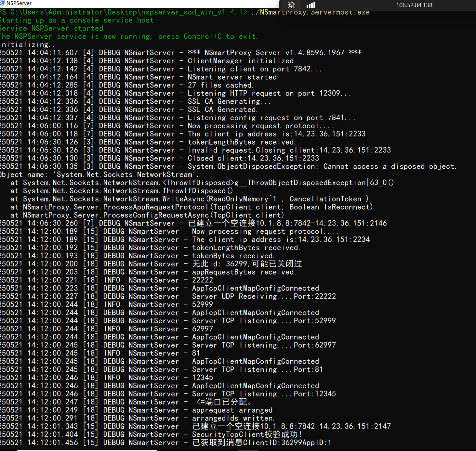
Task: Click the pin icon in the remote connection bar
Action: [x=291, y=5]
